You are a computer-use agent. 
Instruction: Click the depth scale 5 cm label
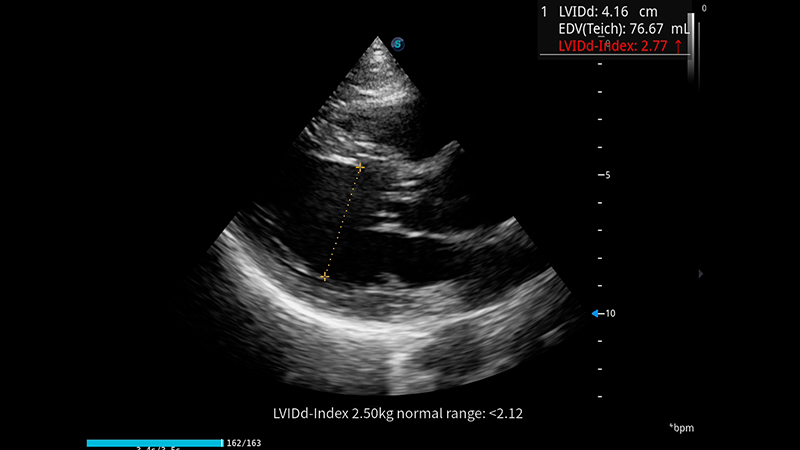pos(606,175)
